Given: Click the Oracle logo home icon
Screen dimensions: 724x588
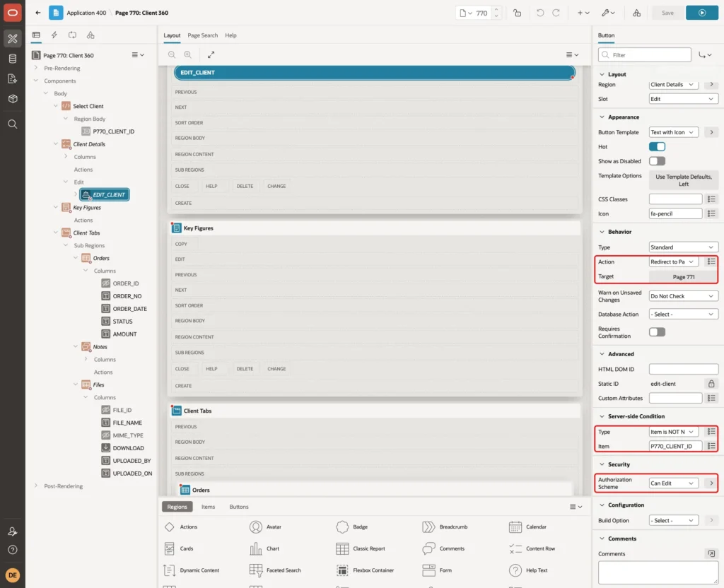Looking at the screenshot, I should [x=13, y=13].
